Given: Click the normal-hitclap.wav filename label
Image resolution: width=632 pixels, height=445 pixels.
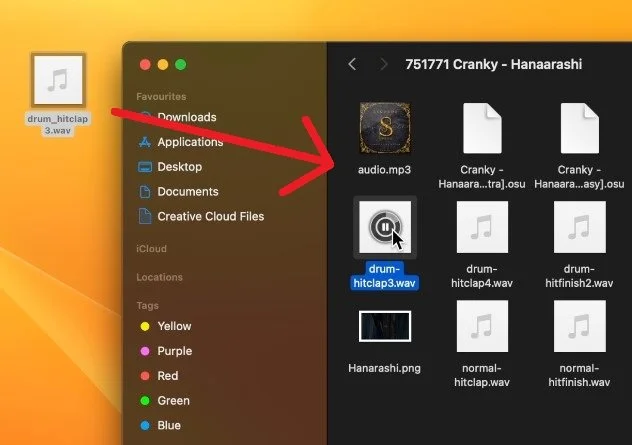Looking at the screenshot, I should [482, 375].
